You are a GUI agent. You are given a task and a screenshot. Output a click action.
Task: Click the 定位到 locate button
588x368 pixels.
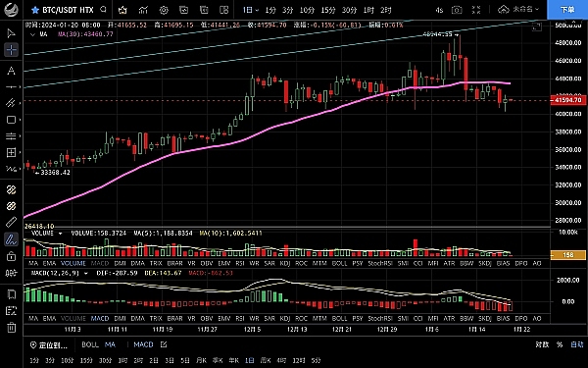tap(48, 344)
